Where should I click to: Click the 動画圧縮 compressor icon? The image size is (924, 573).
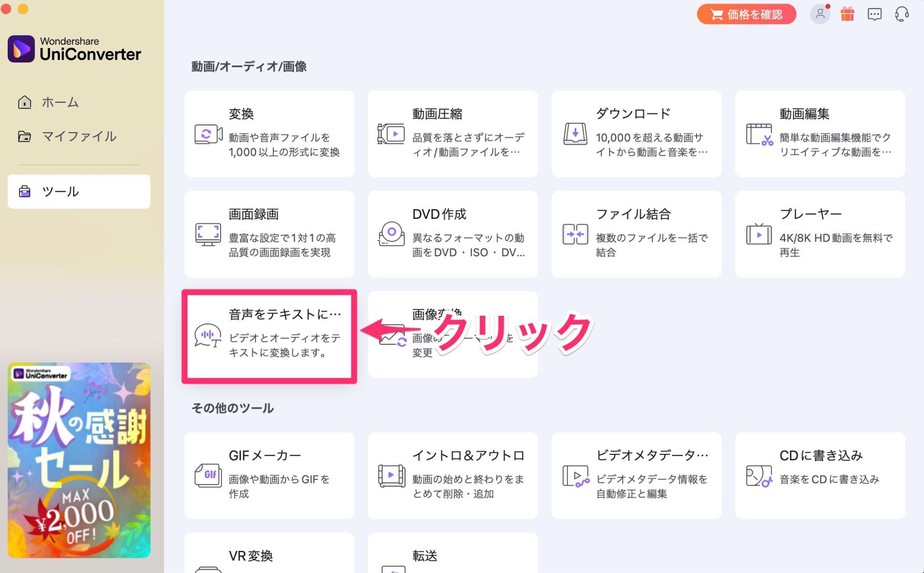click(391, 134)
